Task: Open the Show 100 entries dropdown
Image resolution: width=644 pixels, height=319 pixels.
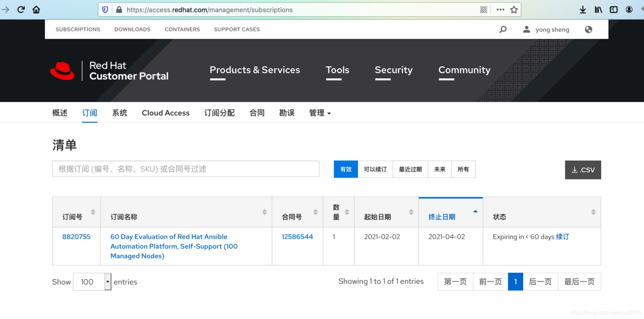Action: tap(92, 282)
